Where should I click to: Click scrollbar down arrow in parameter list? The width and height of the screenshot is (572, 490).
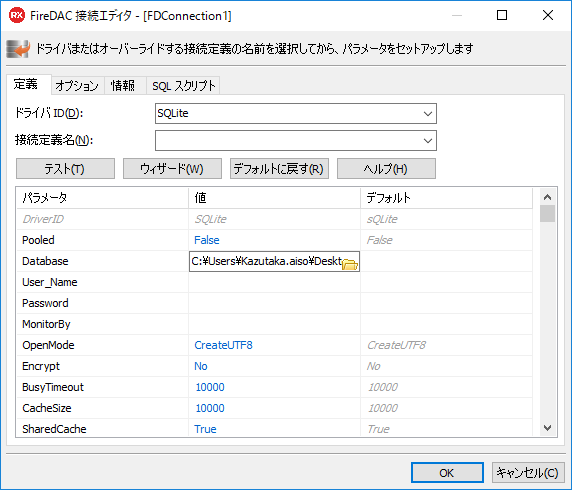pyautogui.click(x=547, y=428)
